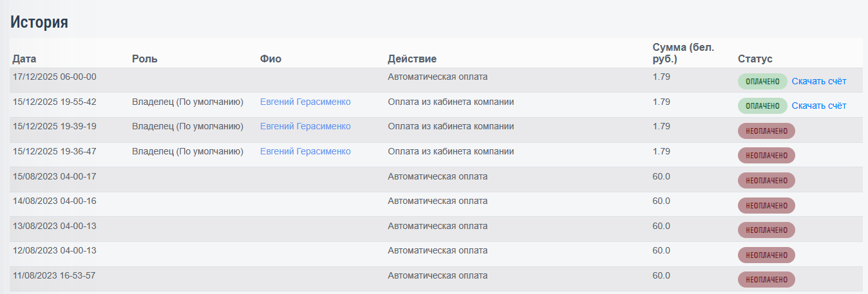Select the Фио column header
The height and width of the screenshot is (294, 868).
pos(270,59)
